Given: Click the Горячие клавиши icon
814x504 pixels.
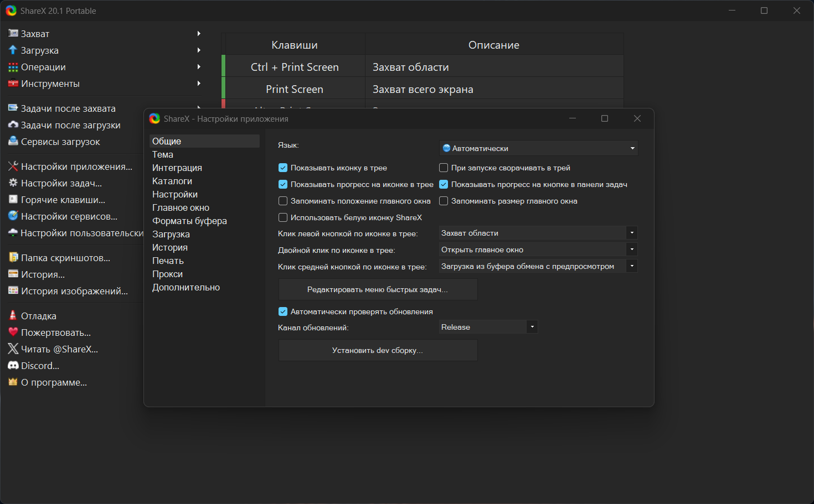Looking at the screenshot, I should 13,200.
